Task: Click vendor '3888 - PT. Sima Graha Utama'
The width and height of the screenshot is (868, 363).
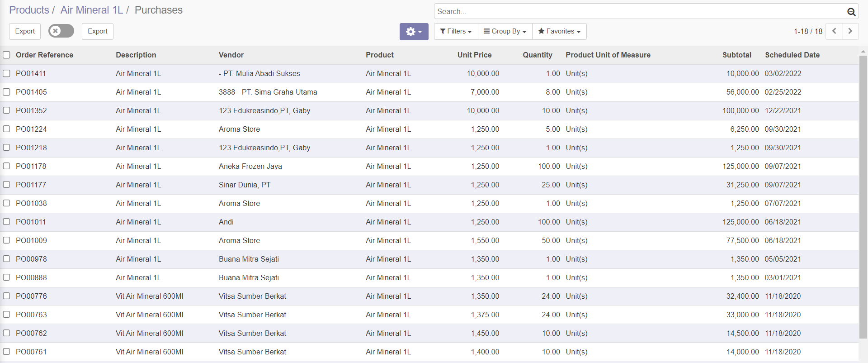Action: coord(268,92)
